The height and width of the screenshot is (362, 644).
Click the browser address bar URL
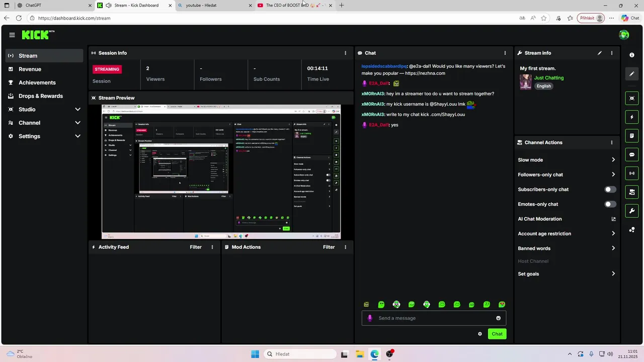coord(74,18)
